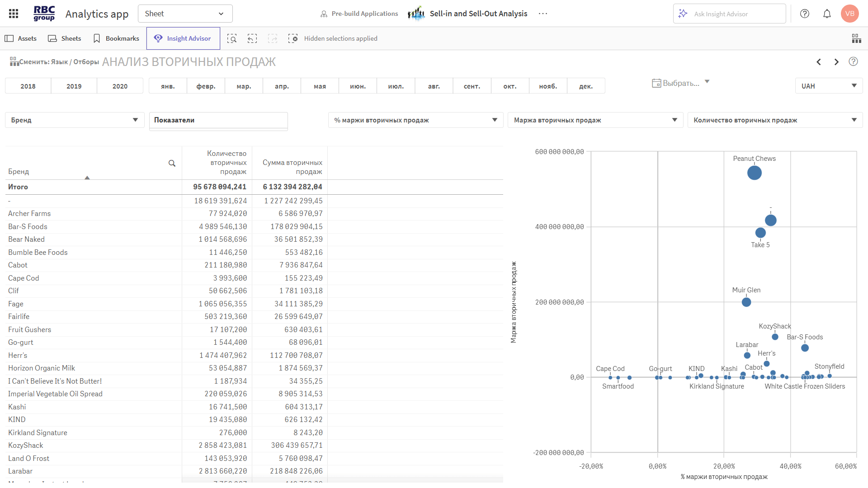Screen dimensions: 868x488
Task: Open the help question mark icon
Action: [x=805, y=14]
